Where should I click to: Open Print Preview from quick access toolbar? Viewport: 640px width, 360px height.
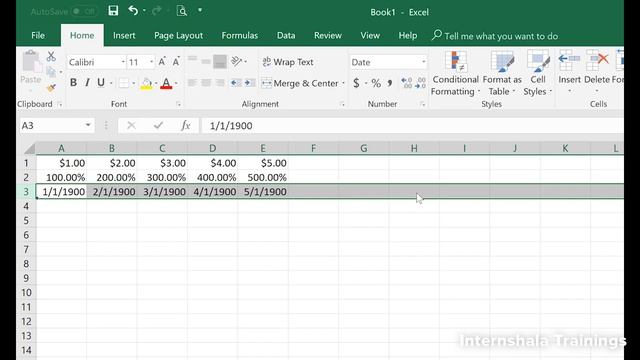click(182, 11)
